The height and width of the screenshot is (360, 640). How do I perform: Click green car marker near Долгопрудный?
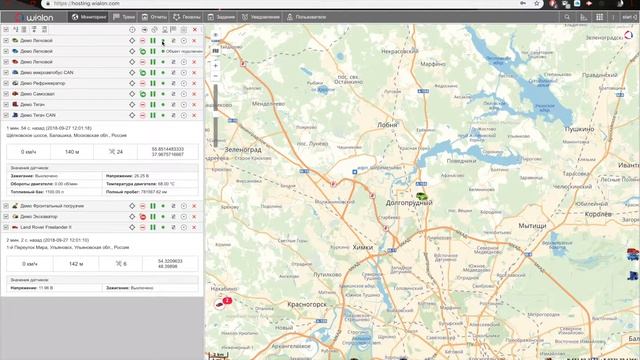click(x=422, y=197)
